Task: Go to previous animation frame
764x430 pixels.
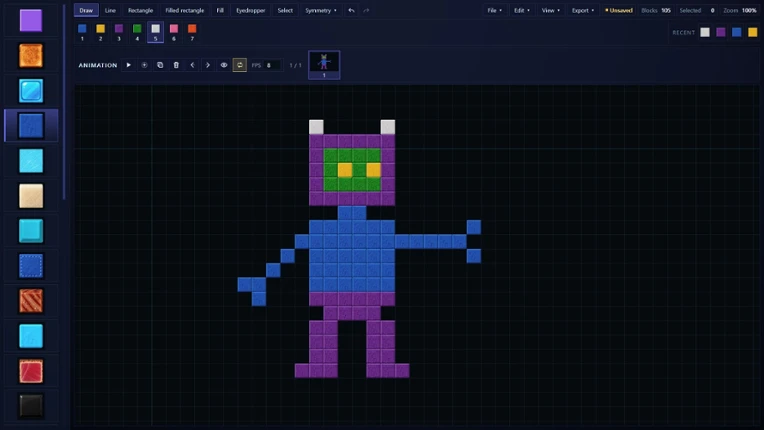Action: point(192,65)
